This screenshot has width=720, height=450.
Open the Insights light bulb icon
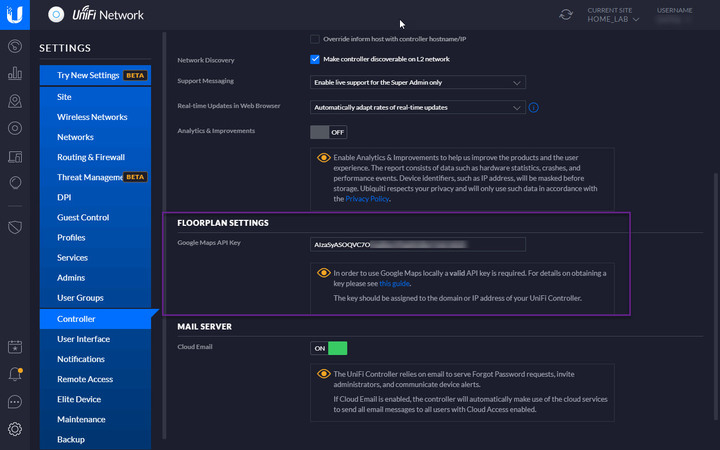(x=15, y=183)
